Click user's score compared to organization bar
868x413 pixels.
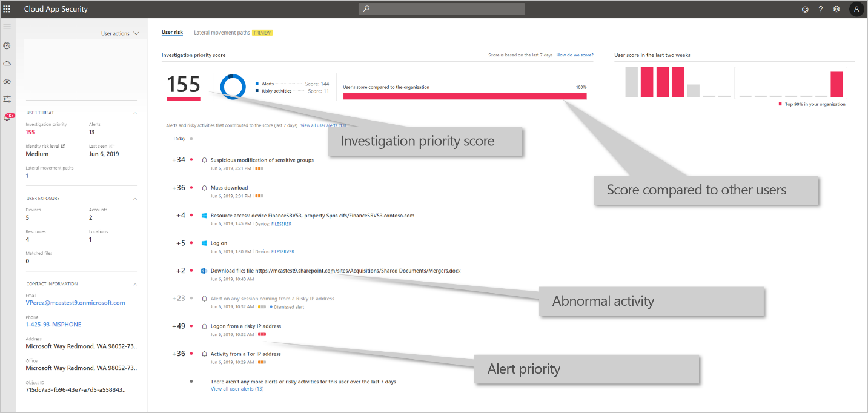[x=465, y=96]
